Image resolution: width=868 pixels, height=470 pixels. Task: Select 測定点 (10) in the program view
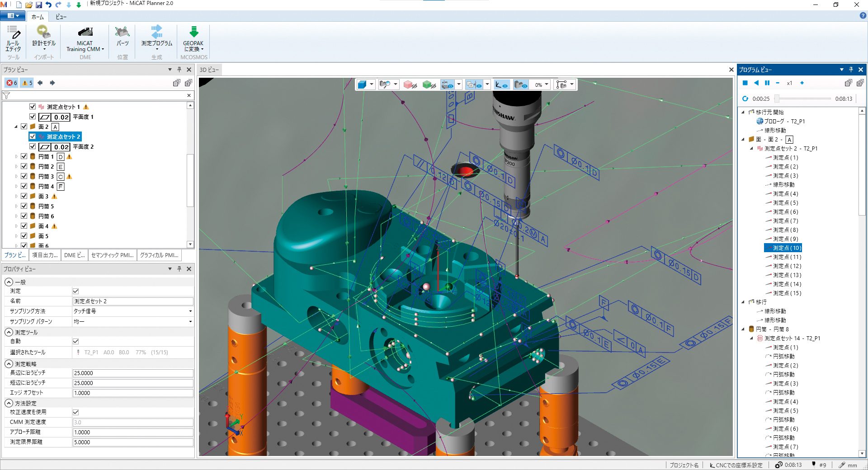pos(783,248)
